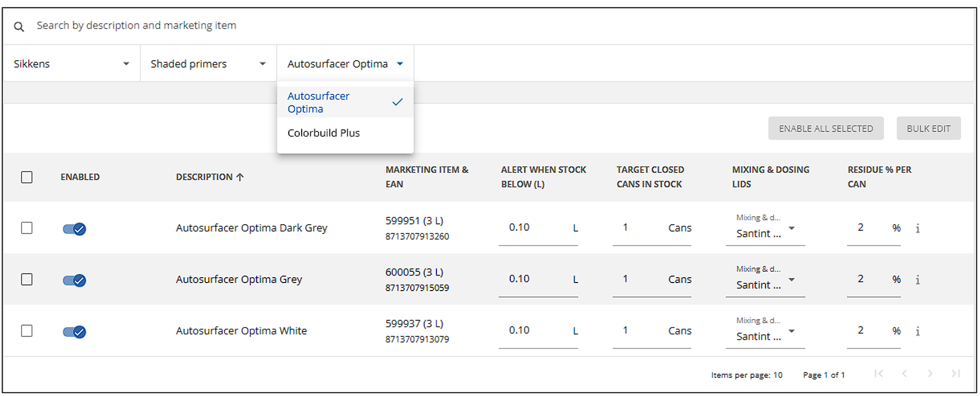Open info icon for Autosurfacer Optima White
The height and width of the screenshot is (396, 980).
pyautogui.click(x=917, y=331)
